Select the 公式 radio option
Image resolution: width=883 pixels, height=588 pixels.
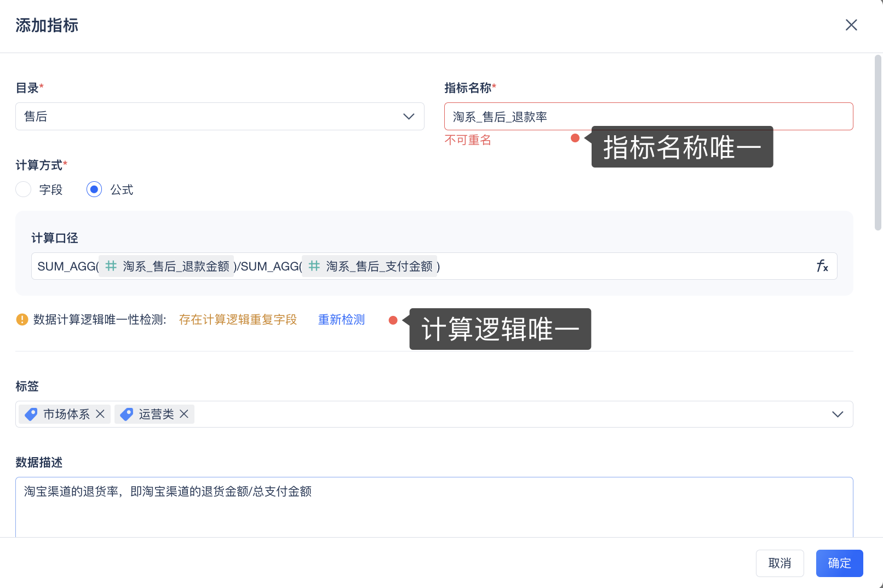point(94,189)
